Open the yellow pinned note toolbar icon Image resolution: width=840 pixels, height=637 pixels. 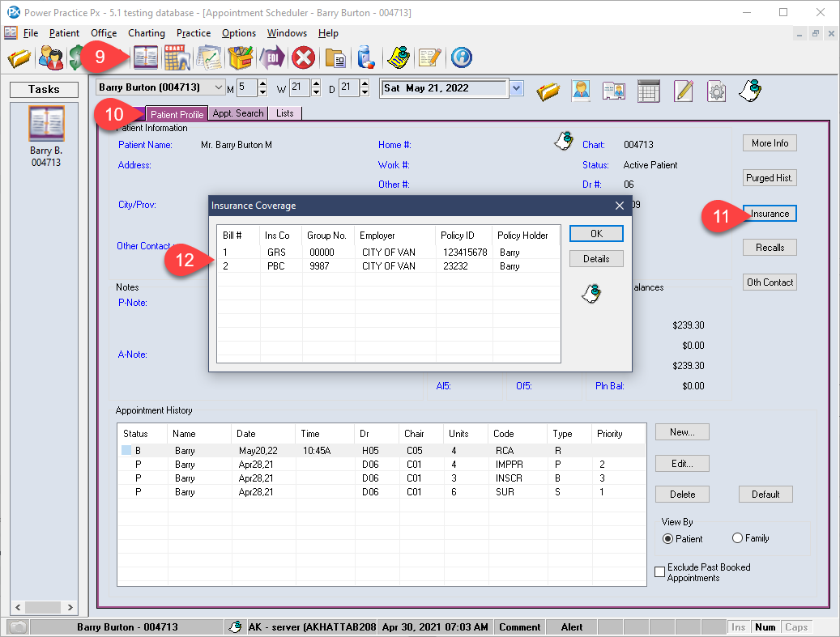(399, 57)
